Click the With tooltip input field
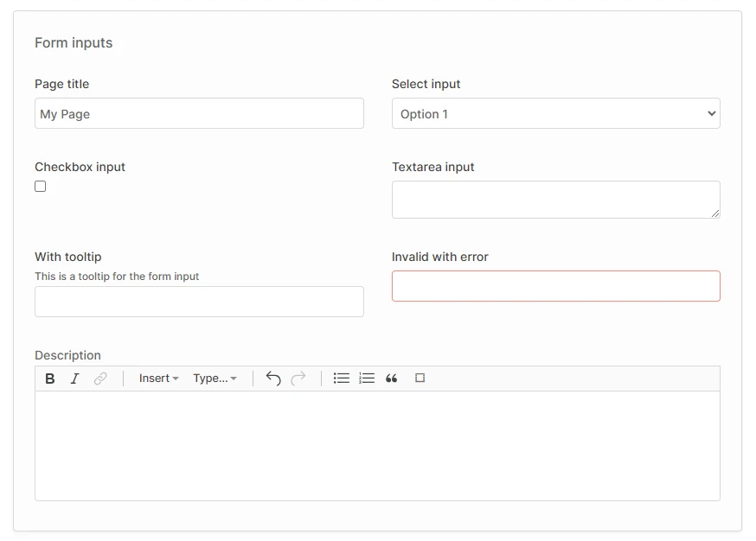756x541 pixels. pos(199,301)
